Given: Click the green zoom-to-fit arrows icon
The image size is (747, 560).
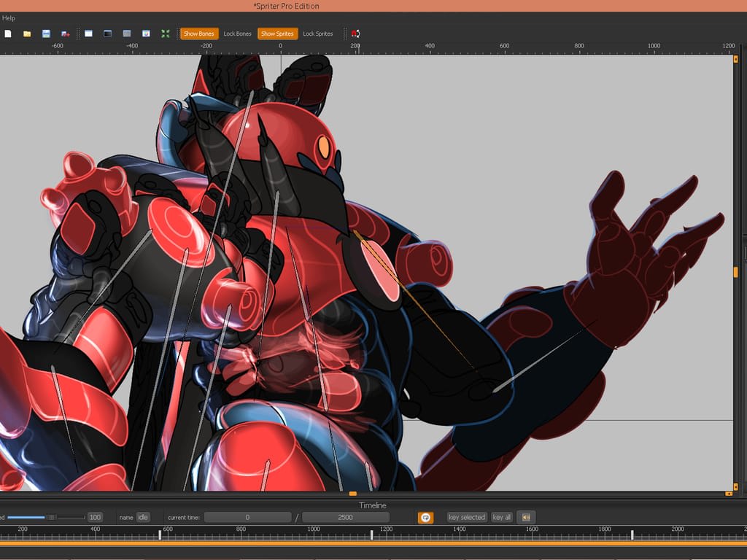Looking at the screenshot, I should (x=166, y=34).
